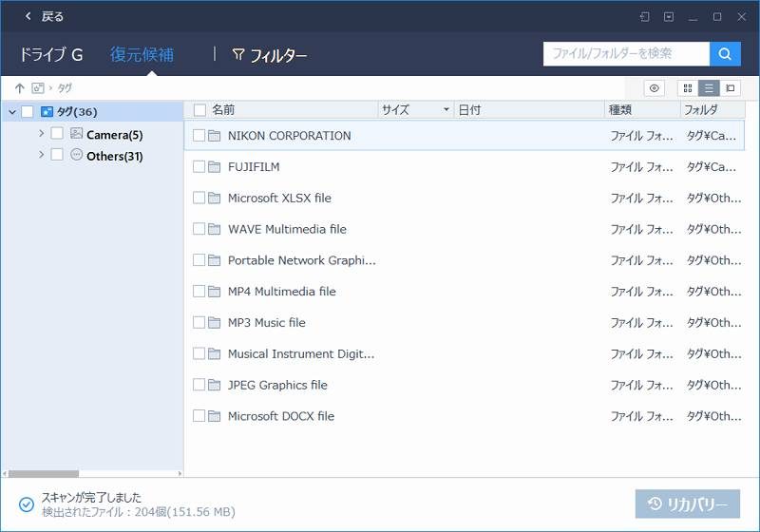The image size is (760, 532).
Task: Check the NIKON CORPORATION checkbox
Action: (199, 136)
